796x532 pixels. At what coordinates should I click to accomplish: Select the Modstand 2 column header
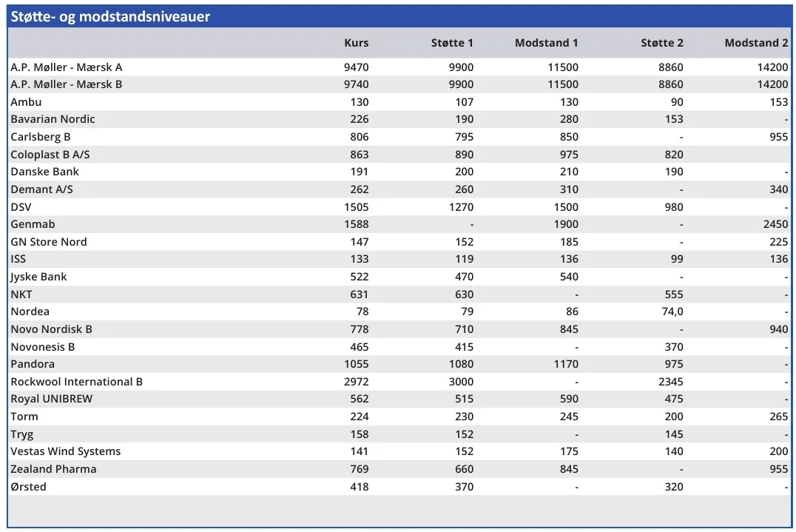756,43
